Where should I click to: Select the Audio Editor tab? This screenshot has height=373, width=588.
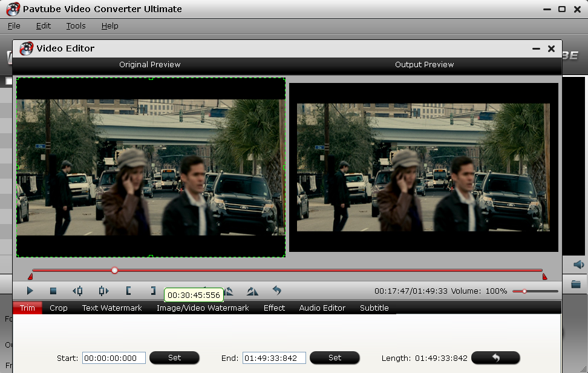coord(322,308)
